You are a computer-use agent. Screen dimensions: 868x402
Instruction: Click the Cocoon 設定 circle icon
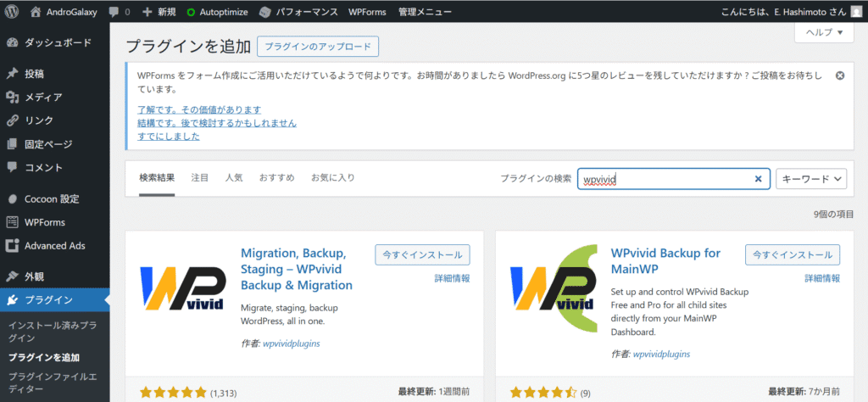(x=12, y=198)
